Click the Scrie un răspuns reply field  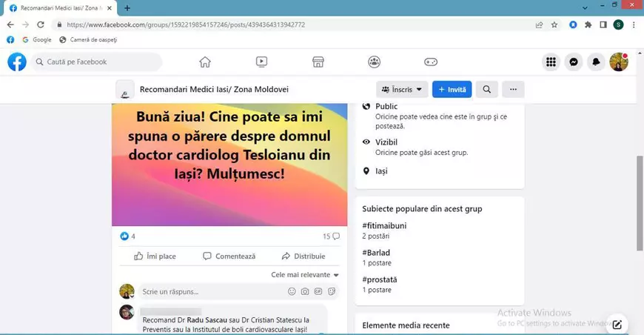tap(238, 291)
